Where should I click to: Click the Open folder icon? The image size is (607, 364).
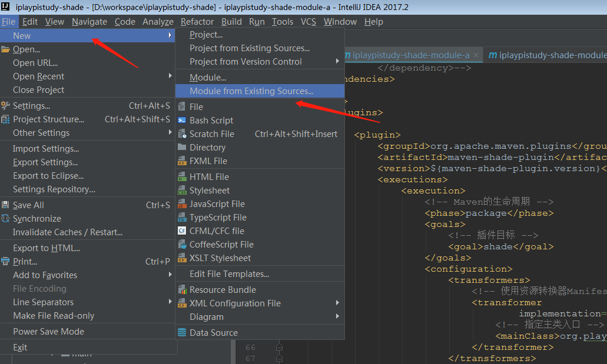[x=5, y=49]
